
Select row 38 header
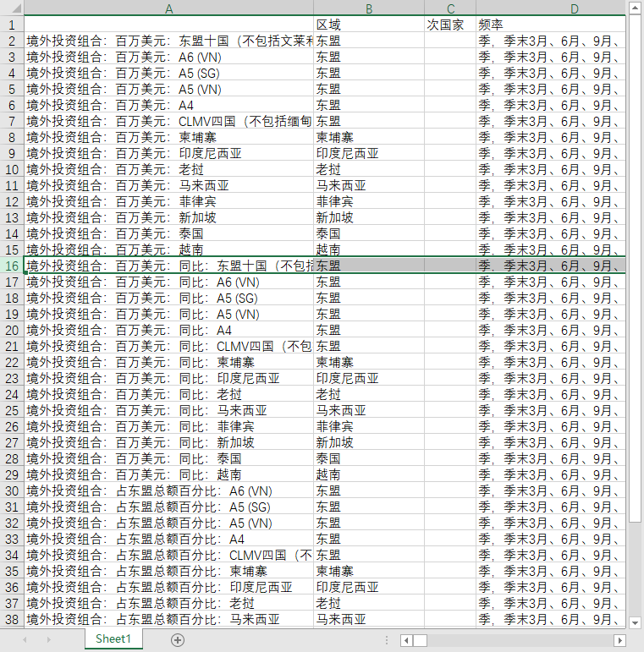[12, 620]
